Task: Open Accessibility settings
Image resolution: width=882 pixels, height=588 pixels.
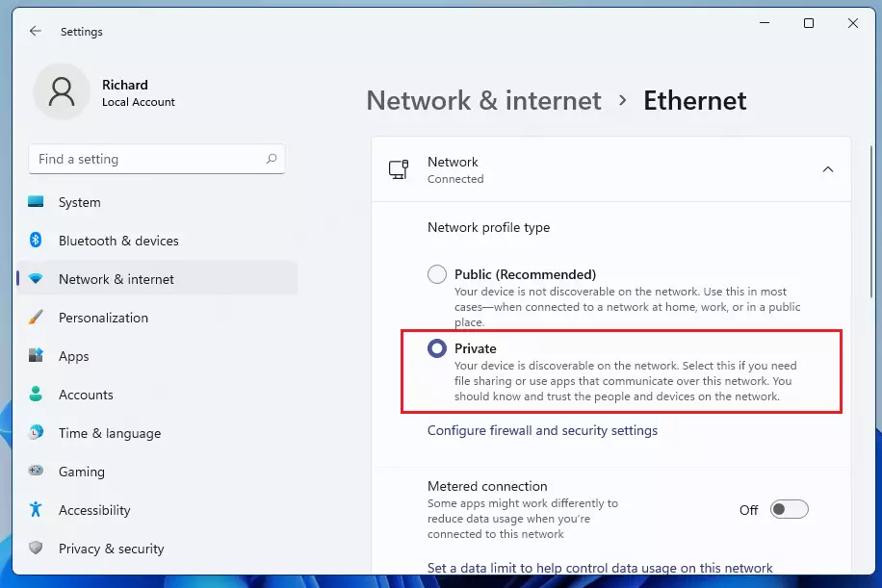Action: pos(94,510)
